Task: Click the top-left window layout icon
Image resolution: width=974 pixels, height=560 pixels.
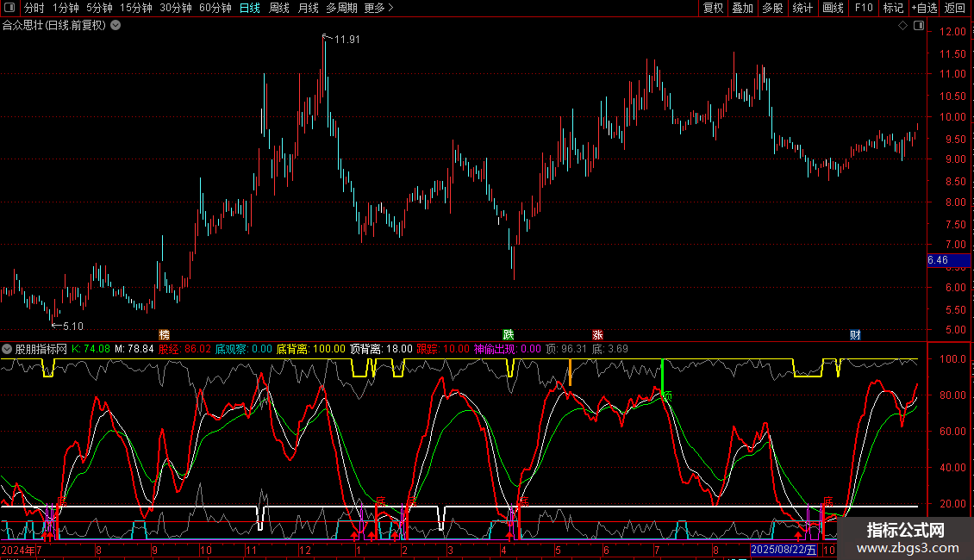Action: pos(9,8)
